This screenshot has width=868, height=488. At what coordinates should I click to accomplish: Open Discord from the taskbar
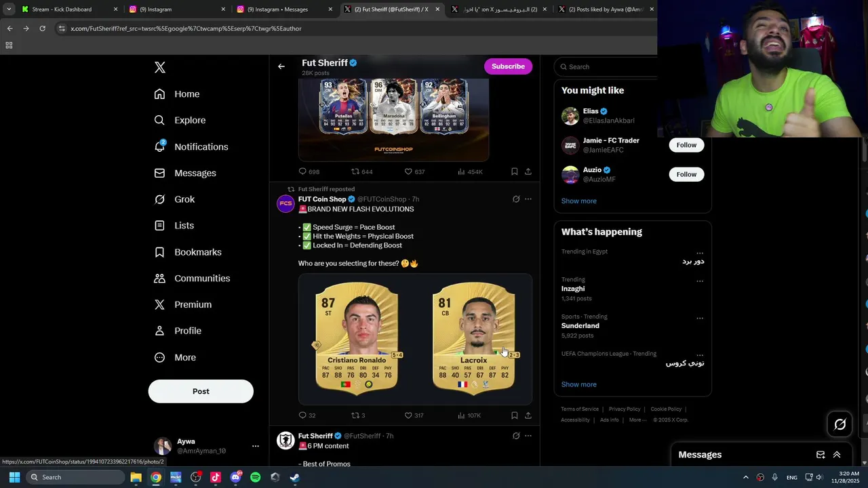pos(235,477)
